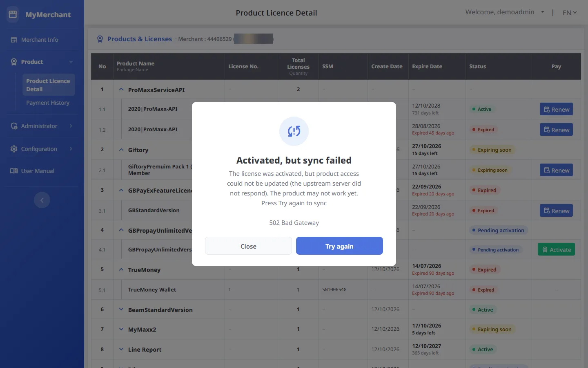Expand the MyMaxx2 product row
Viewport: 588px width, 368px height.
point(121,329)
